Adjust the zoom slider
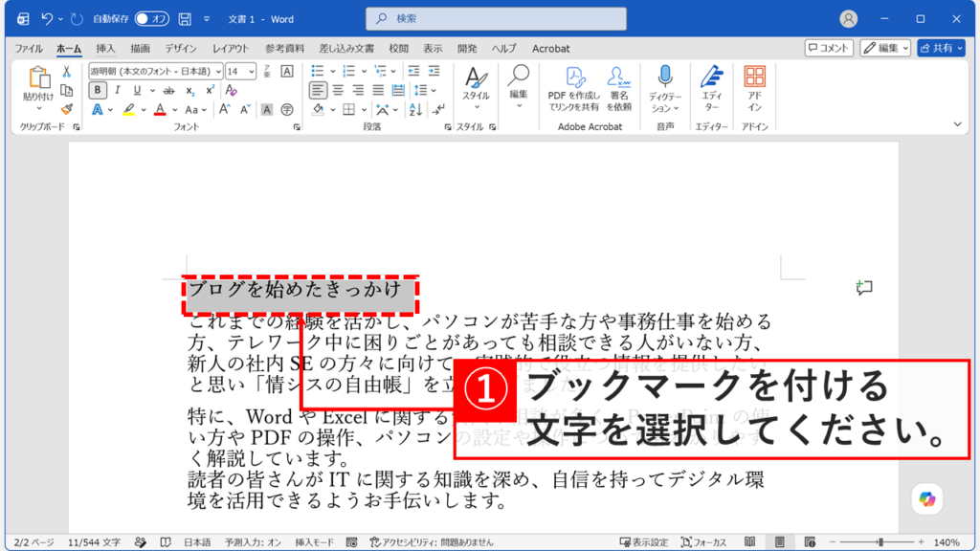Screen dimensions: 980x551 (880, 542)
